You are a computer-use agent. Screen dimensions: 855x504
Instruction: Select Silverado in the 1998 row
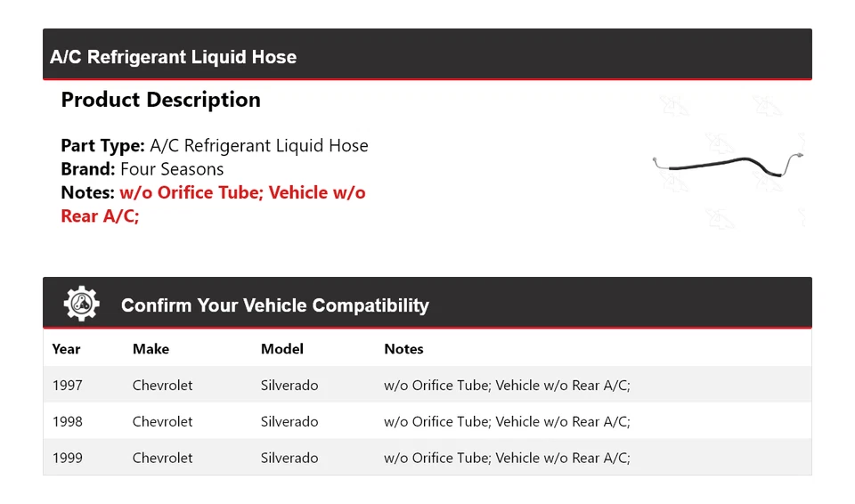click(289, 421)
